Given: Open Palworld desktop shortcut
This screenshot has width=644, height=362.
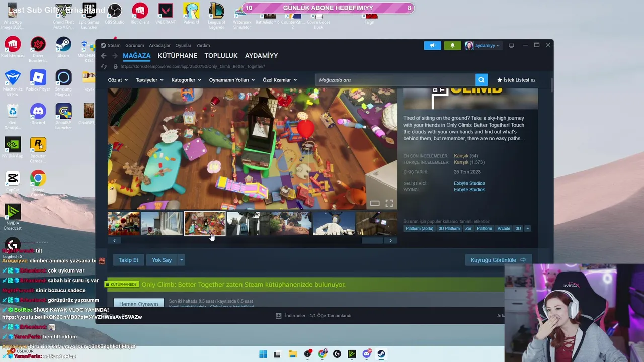Looking at the screenshot, I should tap(191, 13).
